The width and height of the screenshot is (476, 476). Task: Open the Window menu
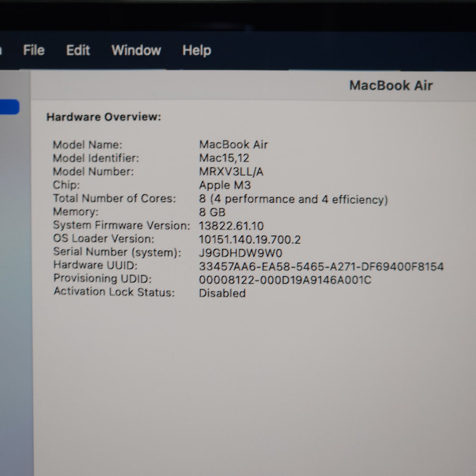click(x=136, y=50)
